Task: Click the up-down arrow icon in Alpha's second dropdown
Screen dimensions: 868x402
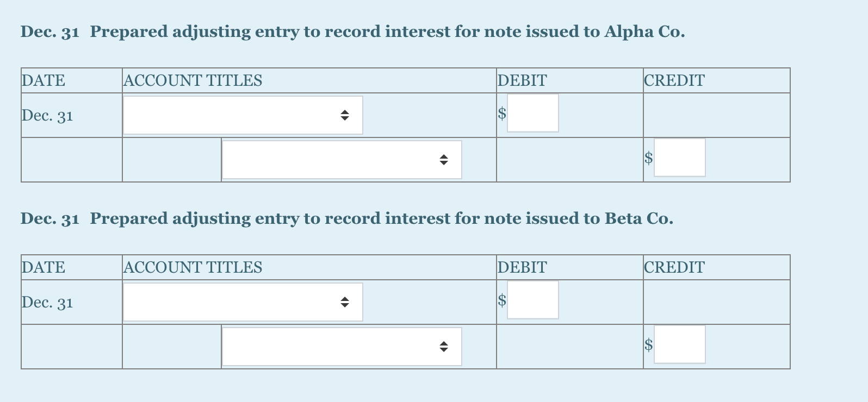Action: pyautogui.click(x=444, y=159)
